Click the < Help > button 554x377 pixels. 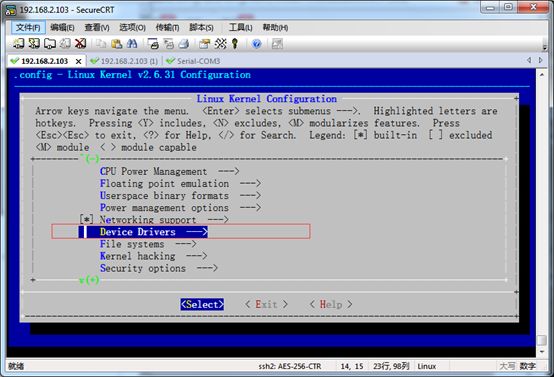331,304
